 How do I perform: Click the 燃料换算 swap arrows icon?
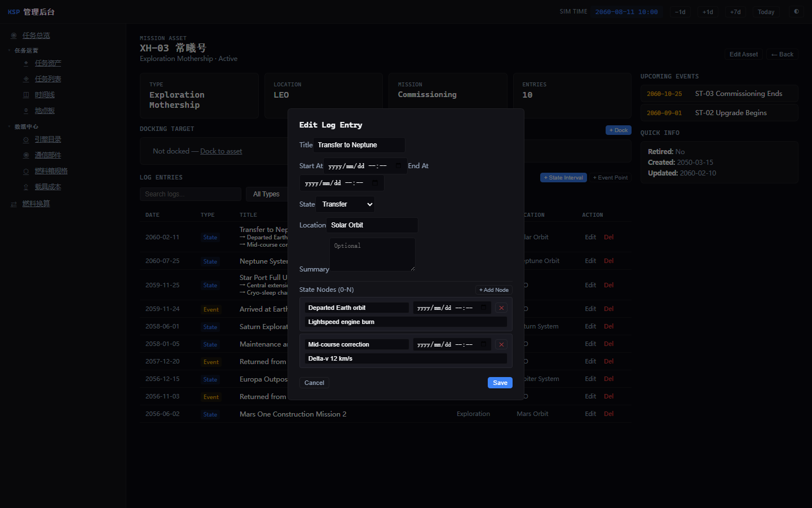[14, 204]
